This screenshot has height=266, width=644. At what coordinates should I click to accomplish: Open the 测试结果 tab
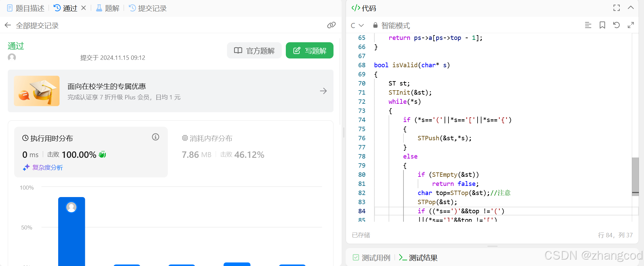coord(418,258)
